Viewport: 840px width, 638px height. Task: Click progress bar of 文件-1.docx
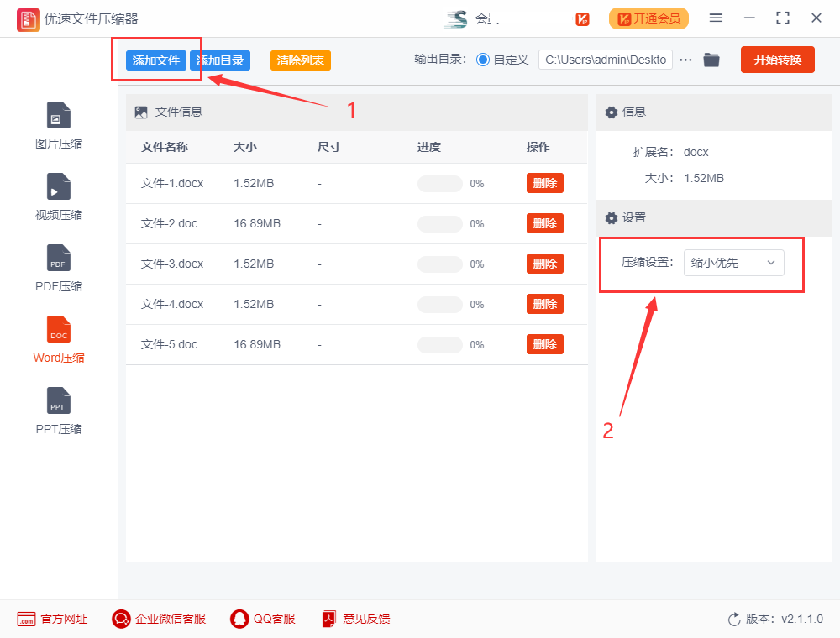coord(440,184)
